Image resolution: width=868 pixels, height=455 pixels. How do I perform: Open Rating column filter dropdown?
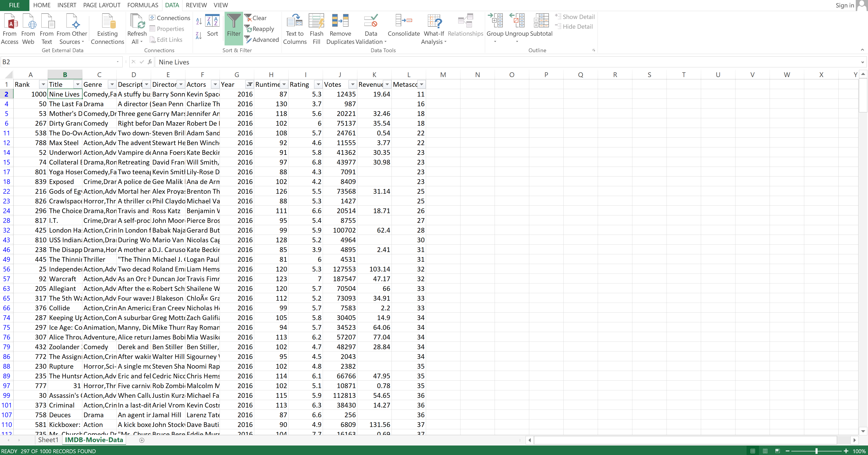[x=318, y=85]
